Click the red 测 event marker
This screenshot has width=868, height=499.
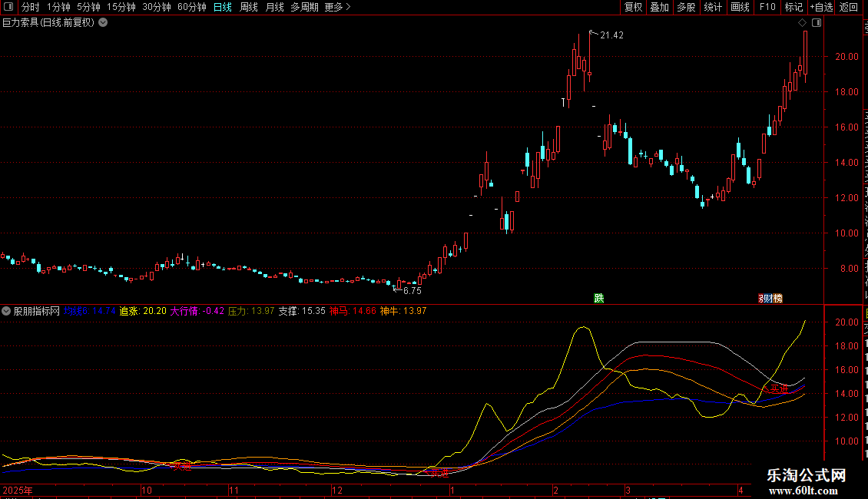click(762, 299)
